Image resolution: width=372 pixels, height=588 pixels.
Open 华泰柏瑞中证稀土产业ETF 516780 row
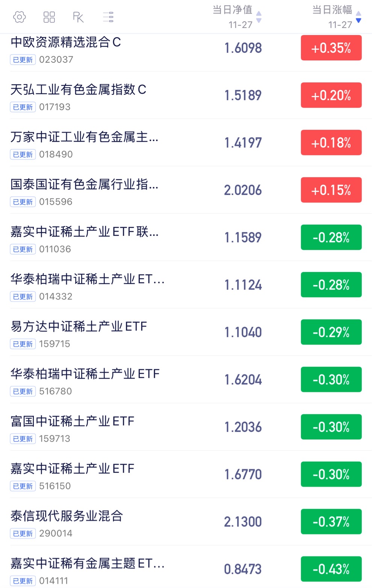click(186, 380)
